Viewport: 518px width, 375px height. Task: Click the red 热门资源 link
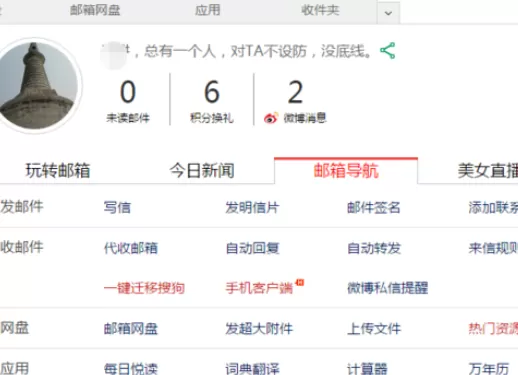point(493,329)
